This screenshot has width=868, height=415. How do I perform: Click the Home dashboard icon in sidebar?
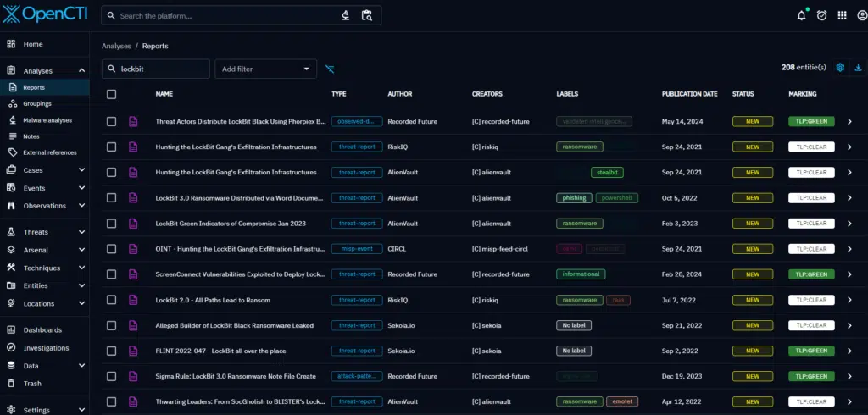[11, 44]
